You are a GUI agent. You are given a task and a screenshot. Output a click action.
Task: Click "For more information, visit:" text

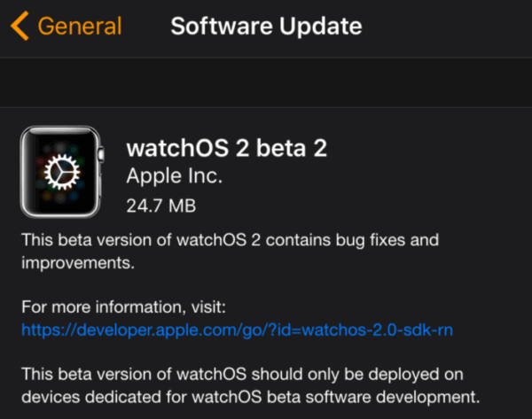(x=127, y=307)
